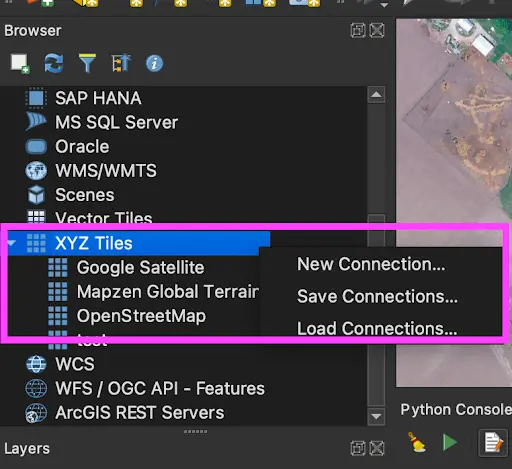Select the Mapzen Global Terrain layer

[168, 292]
